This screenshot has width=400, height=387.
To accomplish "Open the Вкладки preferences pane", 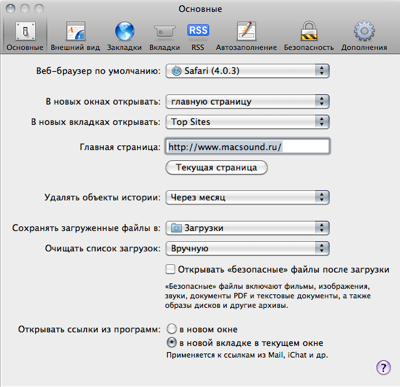I will coord(165,36).
